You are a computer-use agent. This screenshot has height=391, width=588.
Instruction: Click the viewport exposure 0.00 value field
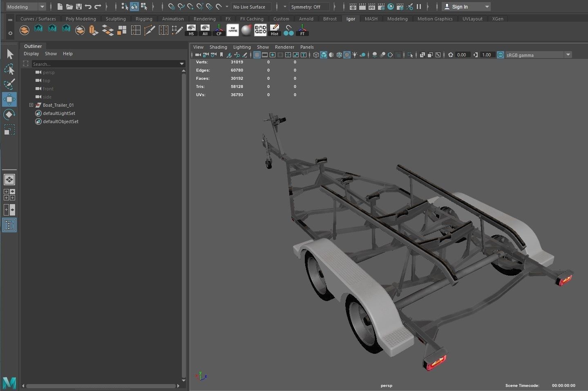pyautogui.click(x=462, y=55)
